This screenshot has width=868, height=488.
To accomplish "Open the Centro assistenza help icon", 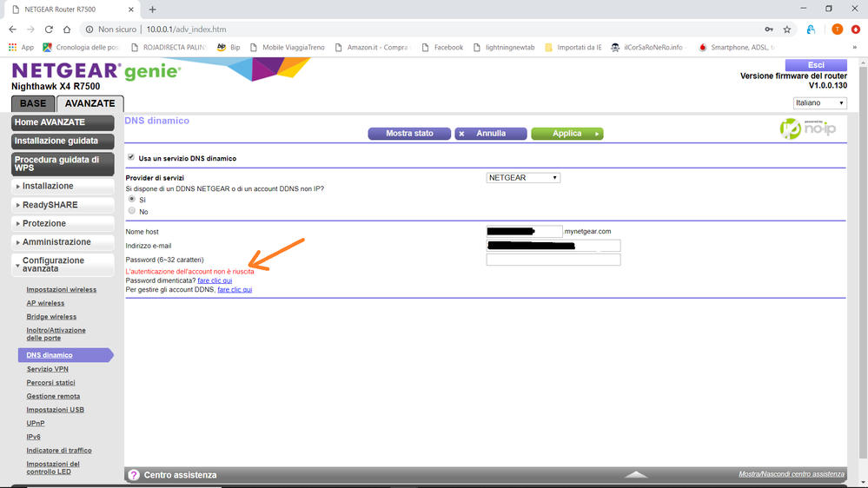I will (134, 475).
